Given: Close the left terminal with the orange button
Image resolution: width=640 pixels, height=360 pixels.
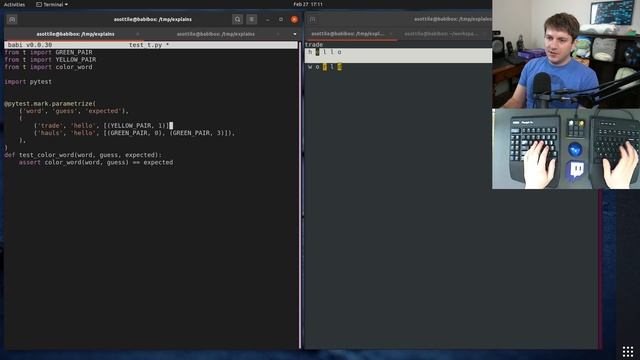Looking at the screenshot, I should (x=294, y=19).
